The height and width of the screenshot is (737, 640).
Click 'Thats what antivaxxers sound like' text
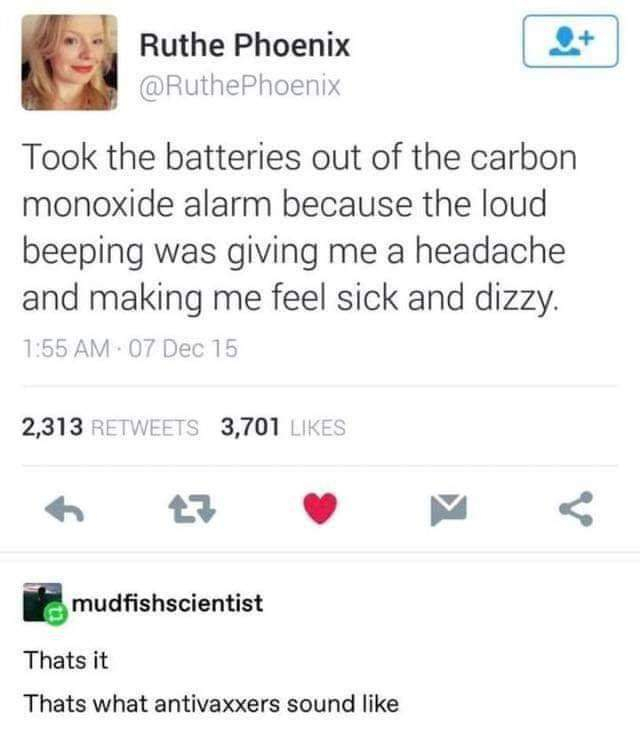[x=211, y=704]
